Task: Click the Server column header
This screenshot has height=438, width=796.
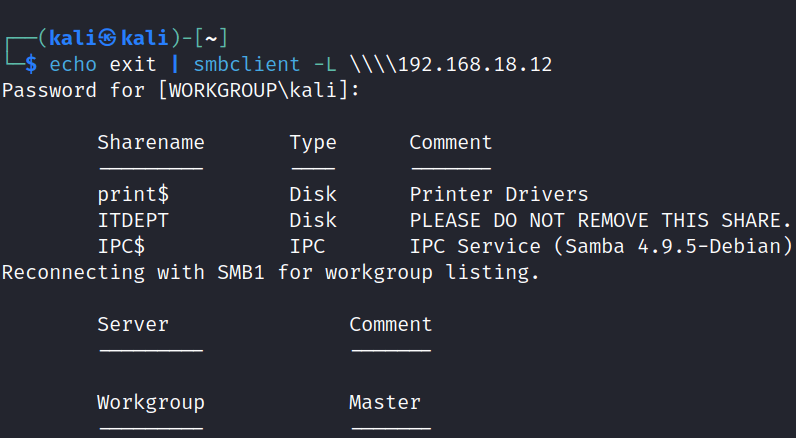Action: click(133, 324)
